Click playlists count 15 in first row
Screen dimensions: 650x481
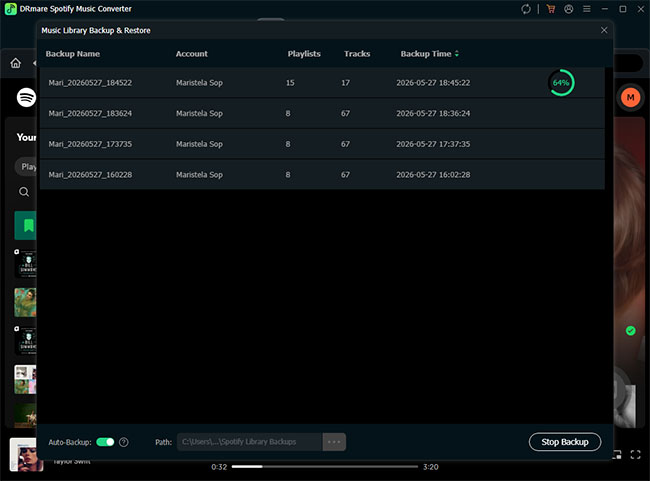click(290, 83)
